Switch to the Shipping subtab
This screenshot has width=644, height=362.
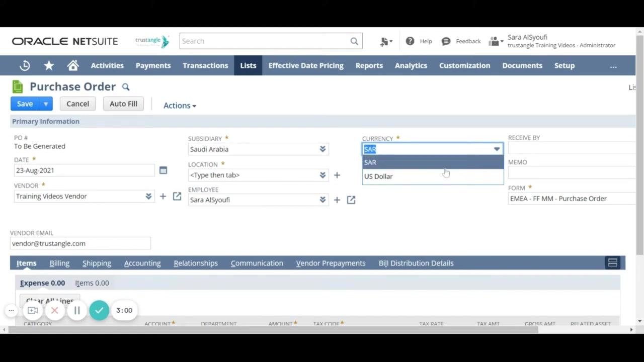[97, 263]
